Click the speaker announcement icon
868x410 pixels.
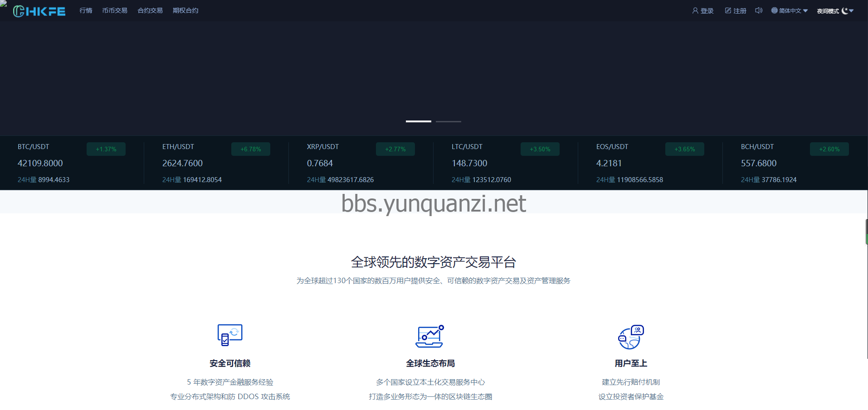(x=759, y=10)
